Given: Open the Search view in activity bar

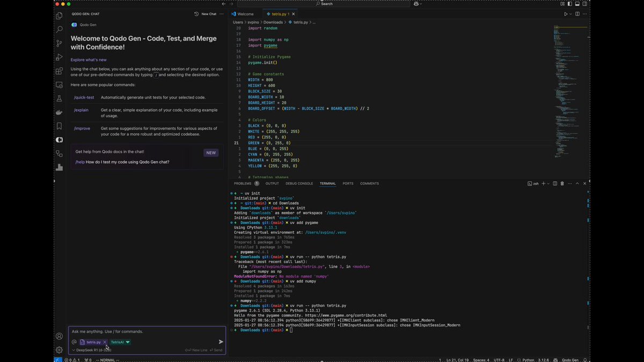Looking at the screenshot, I should click(x=59, y=29).
